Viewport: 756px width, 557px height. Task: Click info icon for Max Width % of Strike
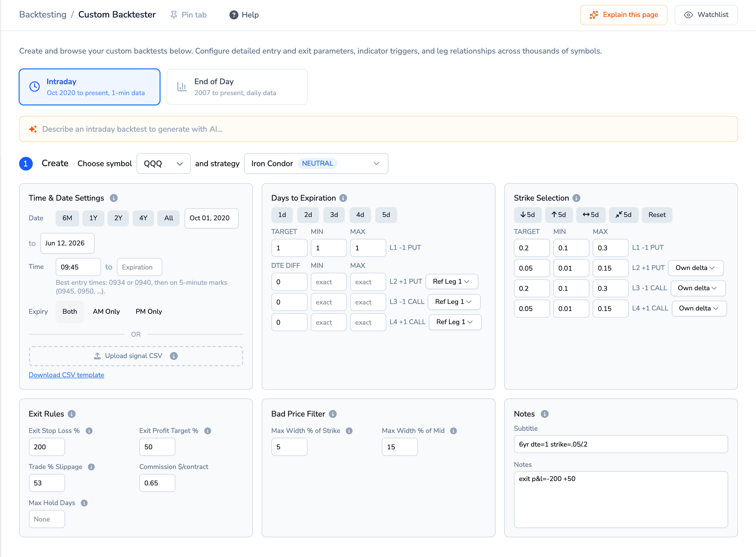(x=349, y=431)
